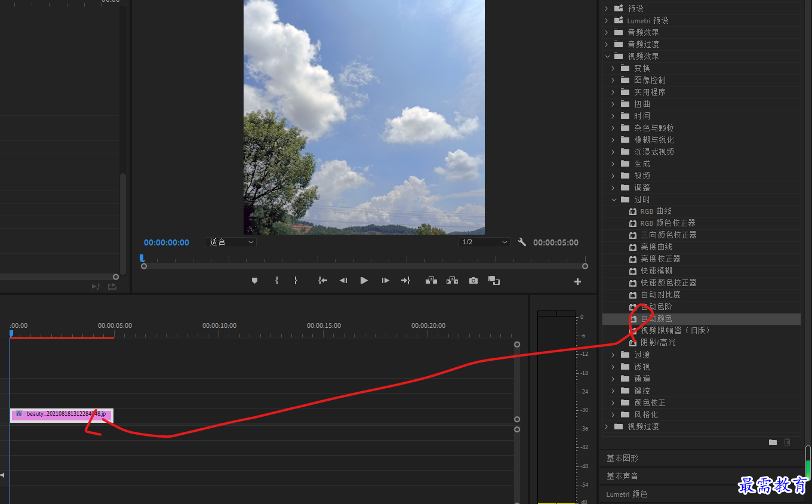Select the 视频限幅器（旧版）effect
Screen dimensions: 812x504
point(675,330)
